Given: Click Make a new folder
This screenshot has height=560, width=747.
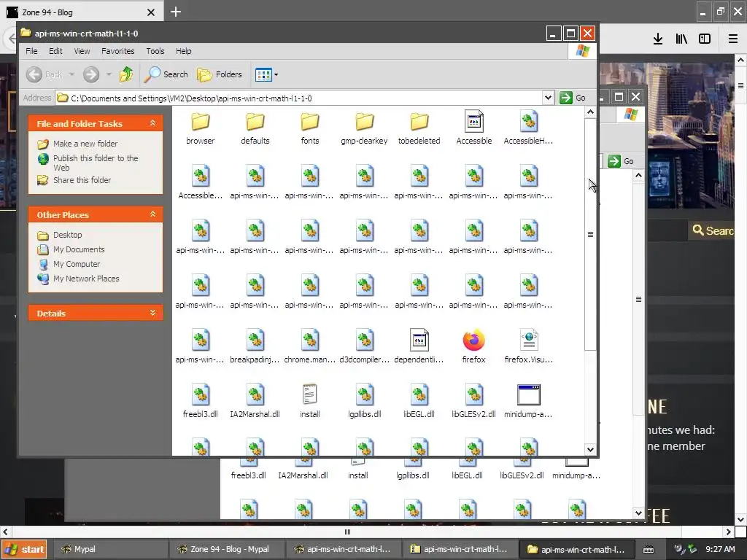Looking at the screenshot, I should pos(85,144).
